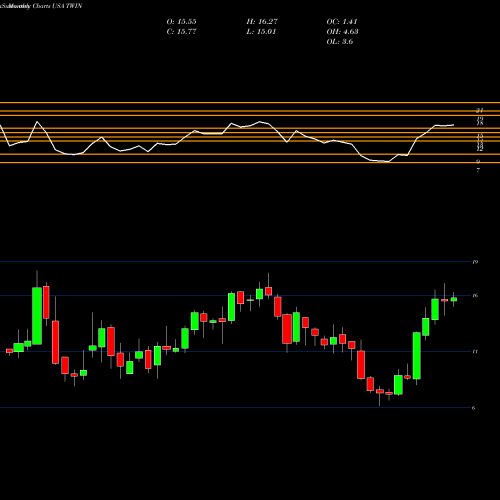
Task: Select the tallest green candle near chart's left side
Action: click(37, 316)
